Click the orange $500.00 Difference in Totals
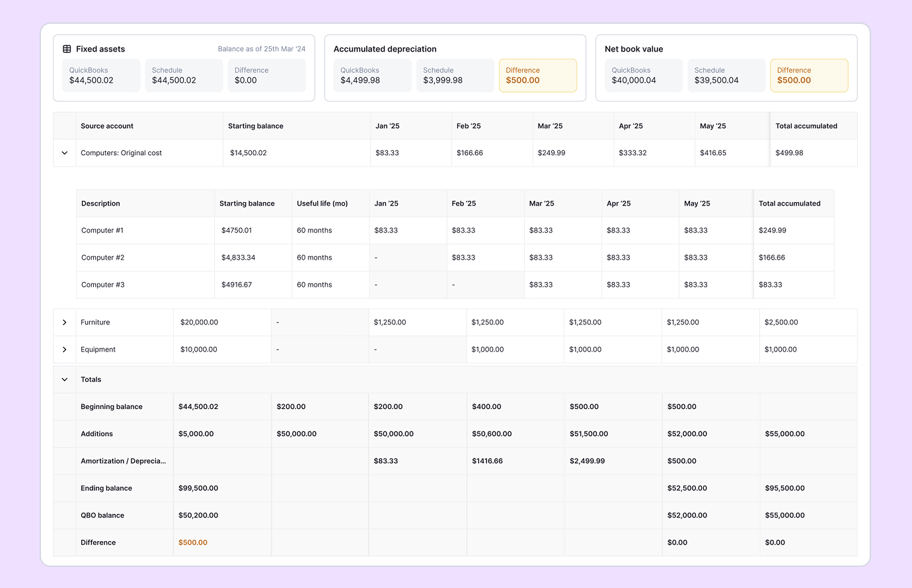This screenshot has width=912, height=588. (193, 542)
